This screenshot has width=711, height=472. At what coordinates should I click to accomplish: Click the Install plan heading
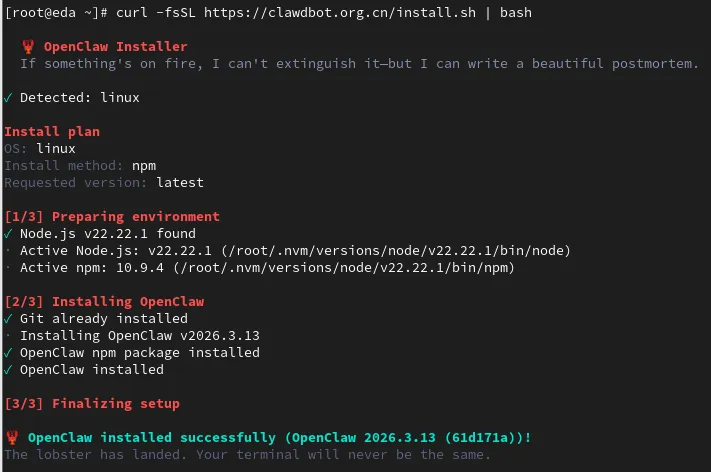pos(52,132)
